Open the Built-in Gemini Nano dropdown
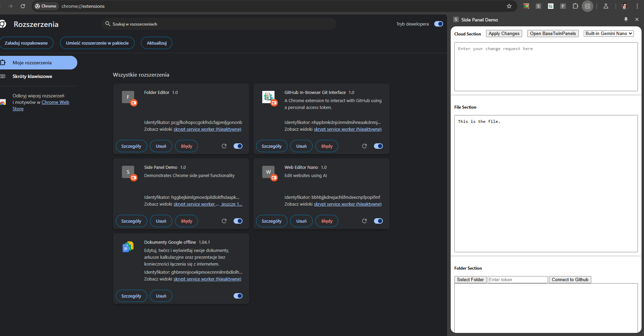Viewport: 644px width, 336px height. pos(609,33)
